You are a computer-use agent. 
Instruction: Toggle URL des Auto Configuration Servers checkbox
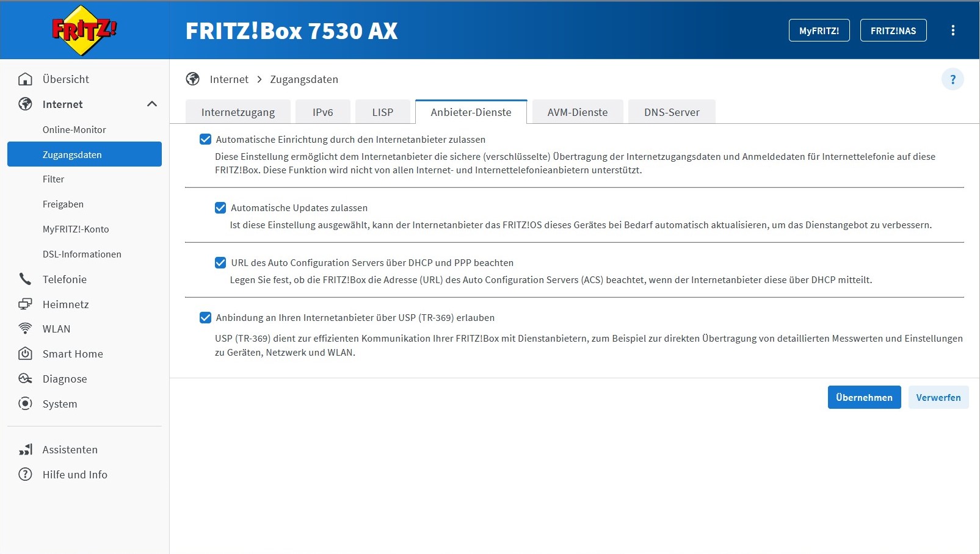point(220,263)
